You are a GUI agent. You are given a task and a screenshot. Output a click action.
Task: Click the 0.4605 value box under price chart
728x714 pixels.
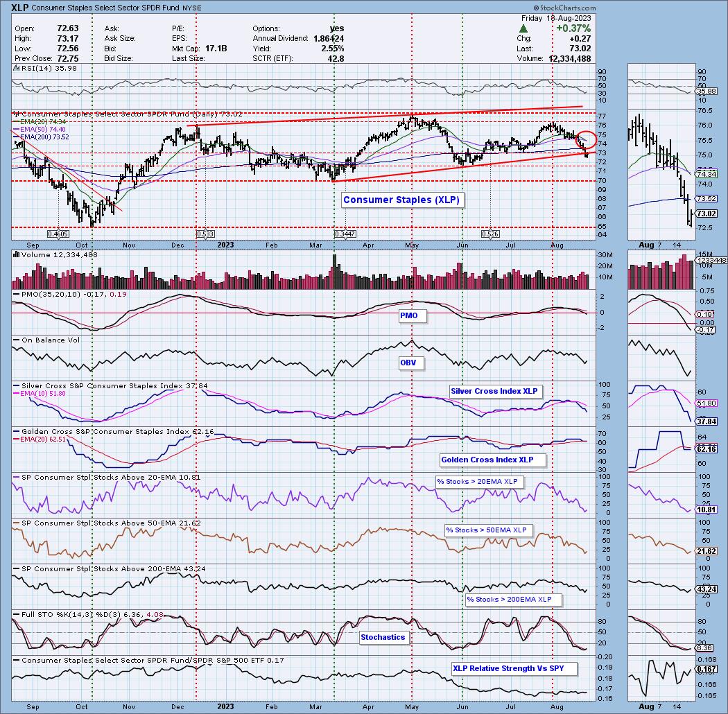coord(58,234)
